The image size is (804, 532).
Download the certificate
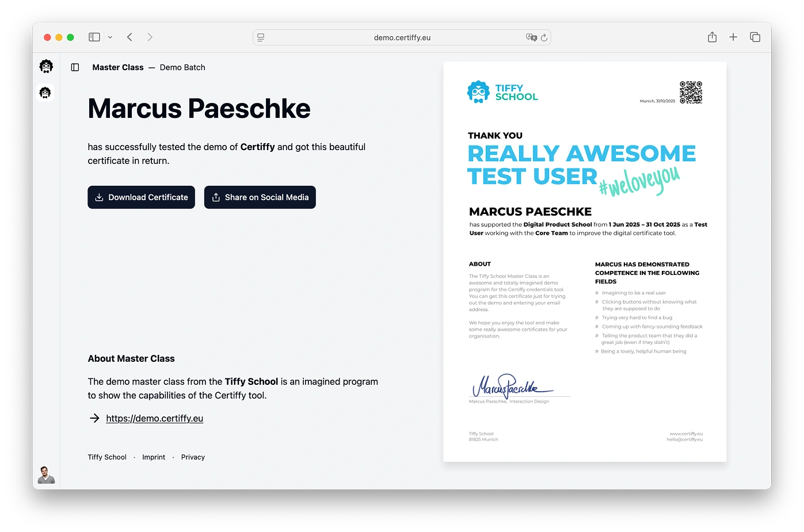click(x=141, y=197)
